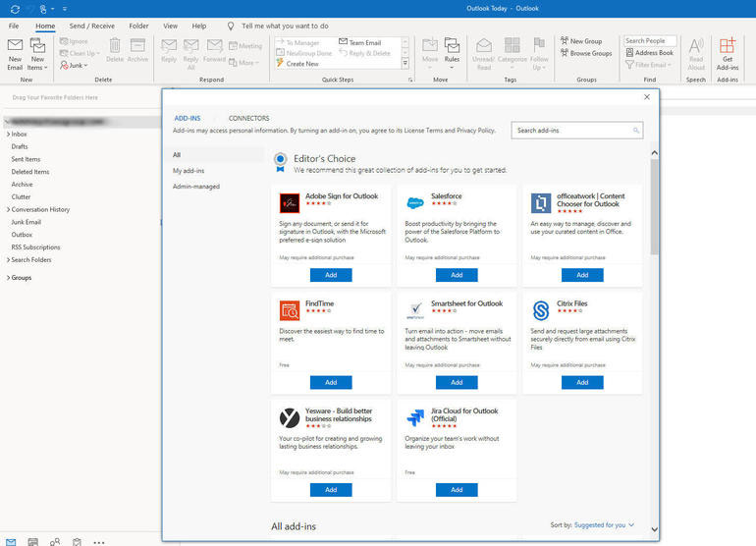756x546 pixels.
Task: Open the Sort by Suggested for you dropdown
Action: click(604, 524)
